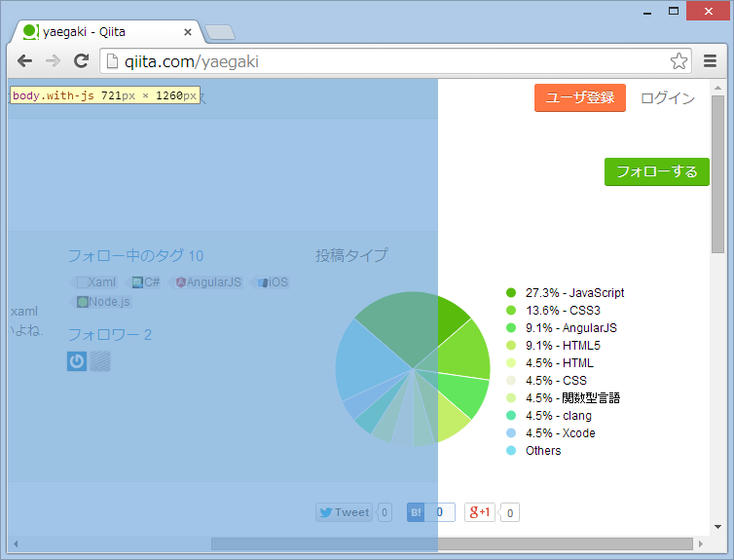
Task: Open the iOS tag
Action: click(270, 282)
